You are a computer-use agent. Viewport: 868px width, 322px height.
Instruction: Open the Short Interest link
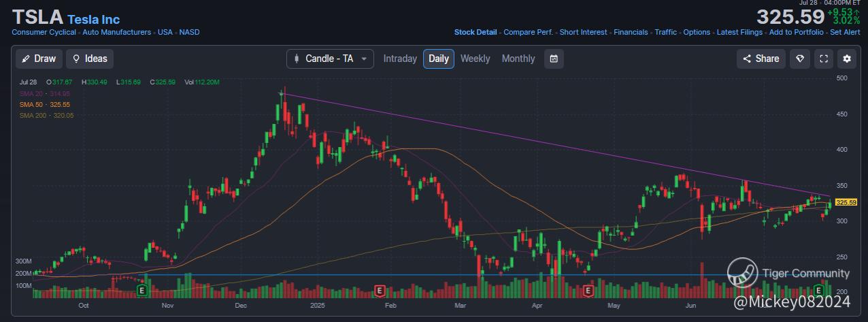click(x=583, y=32)
